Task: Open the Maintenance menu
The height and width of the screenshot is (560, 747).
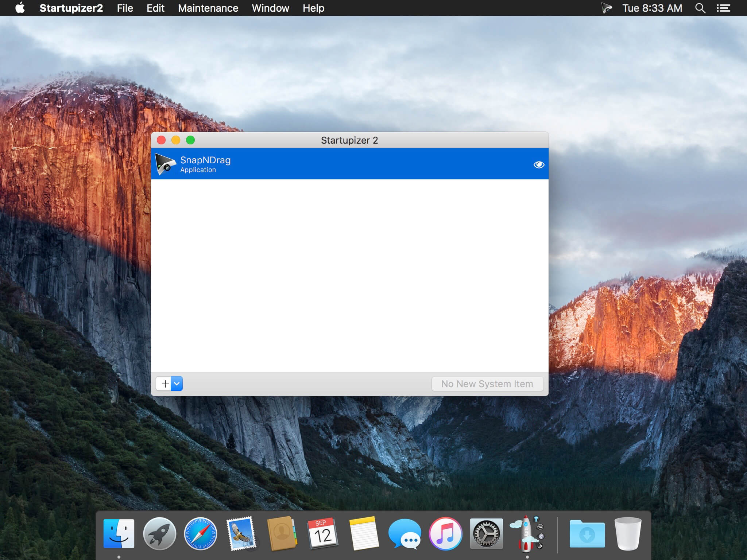Action: [208, 8]
